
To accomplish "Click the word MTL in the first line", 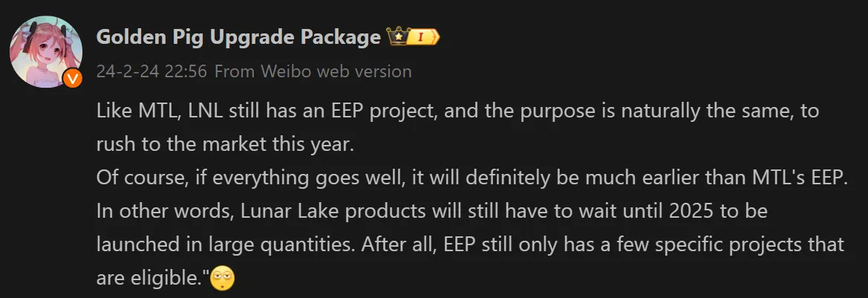I will tap(160, 111).
